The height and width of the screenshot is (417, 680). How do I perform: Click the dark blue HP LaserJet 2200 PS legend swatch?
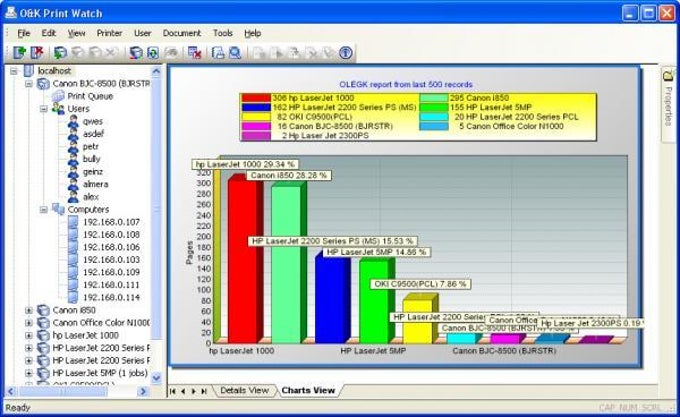pyautogui.click(x=256, y=108)
